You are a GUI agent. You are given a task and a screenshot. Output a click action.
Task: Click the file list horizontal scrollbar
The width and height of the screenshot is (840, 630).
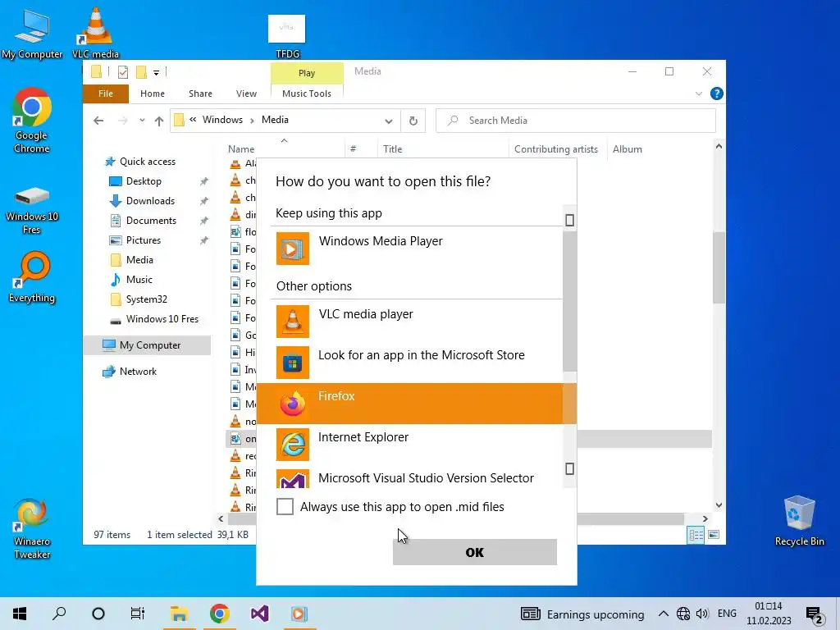point(455,518)
